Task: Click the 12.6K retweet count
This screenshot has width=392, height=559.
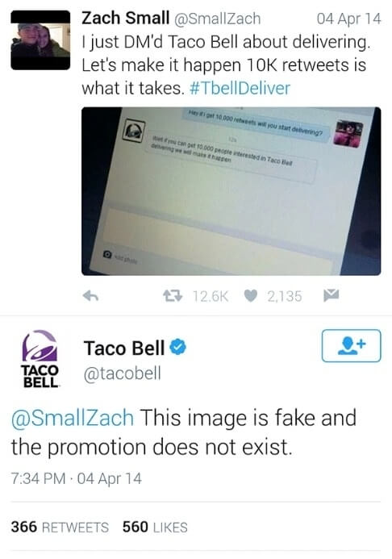Action: point(211,296)
